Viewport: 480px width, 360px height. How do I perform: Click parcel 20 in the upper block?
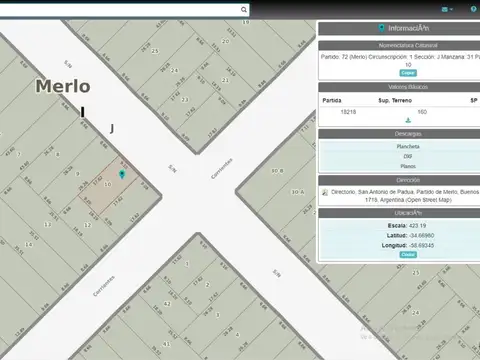click(x=226, y=41)
